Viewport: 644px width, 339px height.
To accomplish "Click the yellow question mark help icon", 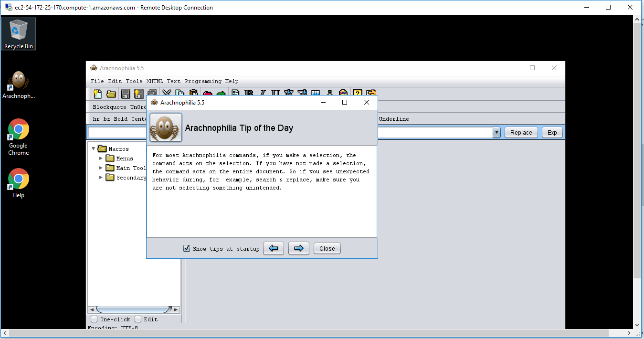I will pos(357,94).
